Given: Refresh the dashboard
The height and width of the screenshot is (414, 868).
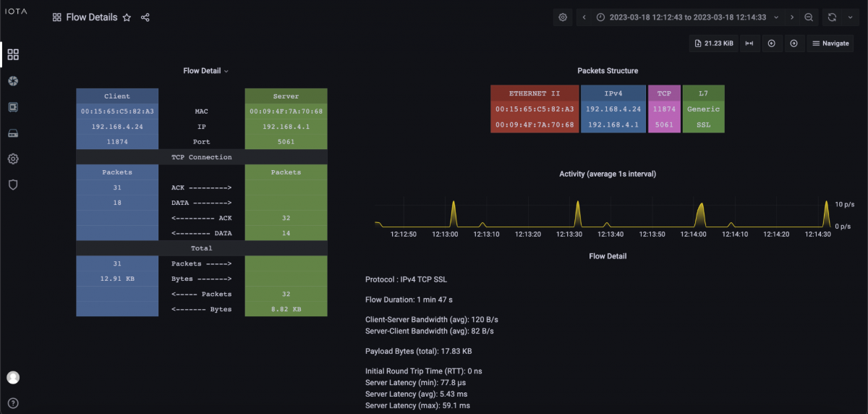Looking at the screenshot, I should point(833,17).
